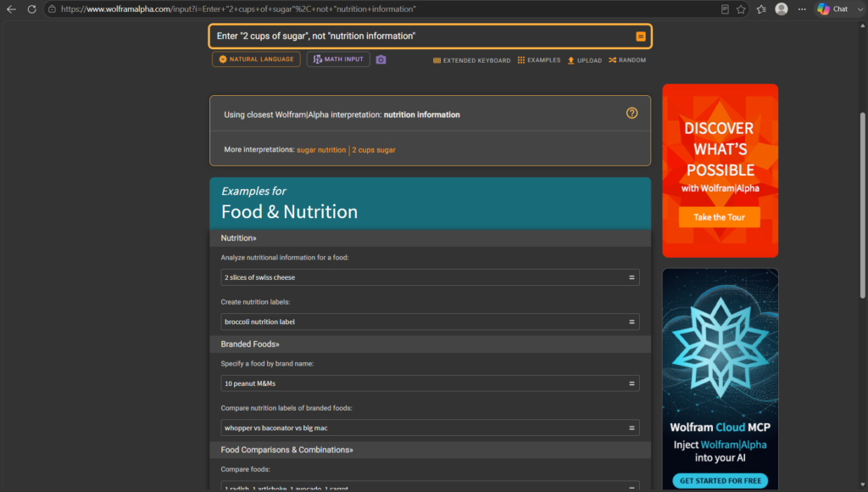
Task: Click the bold 'nutrition information' interpretation text
Action: pyautogui.click(x=422, y=115)
